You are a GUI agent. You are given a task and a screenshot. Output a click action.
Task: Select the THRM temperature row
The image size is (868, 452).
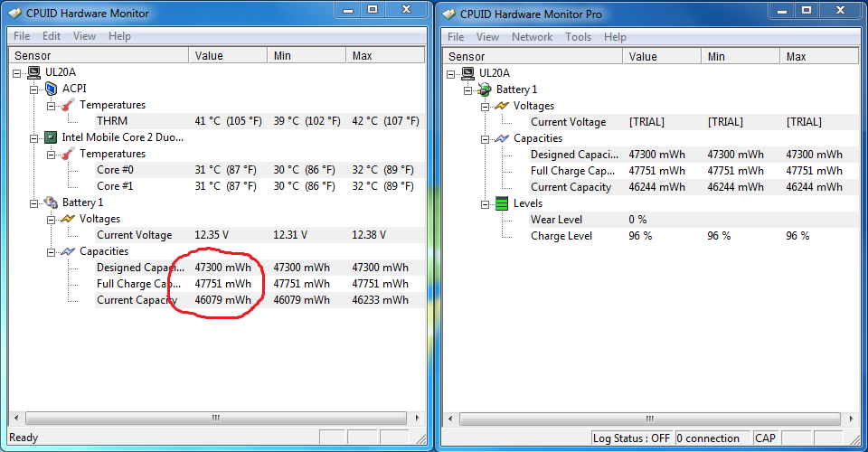[259, 120]
